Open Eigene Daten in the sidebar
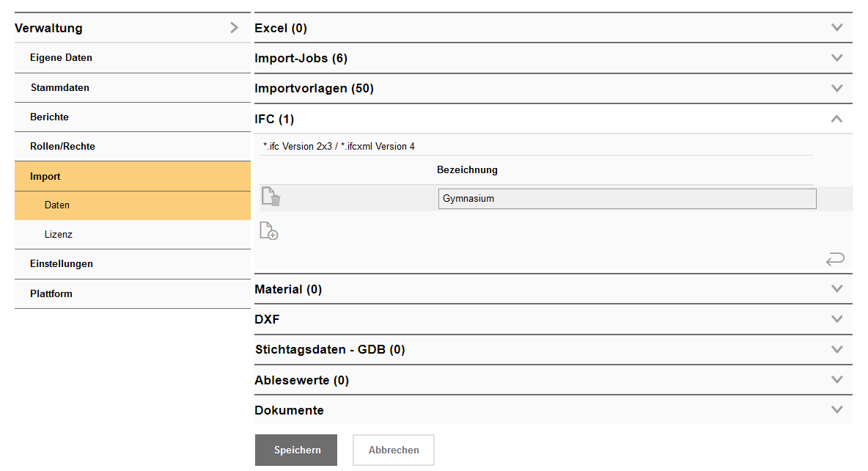Image resolution: width=868 pixels, height=471 pixels. pos(61,58)
